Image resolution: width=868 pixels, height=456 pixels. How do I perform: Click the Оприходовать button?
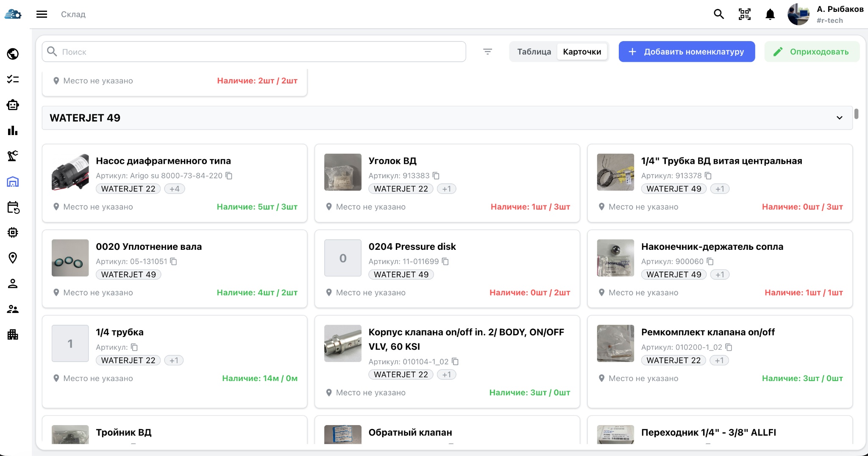coord(812,52)
